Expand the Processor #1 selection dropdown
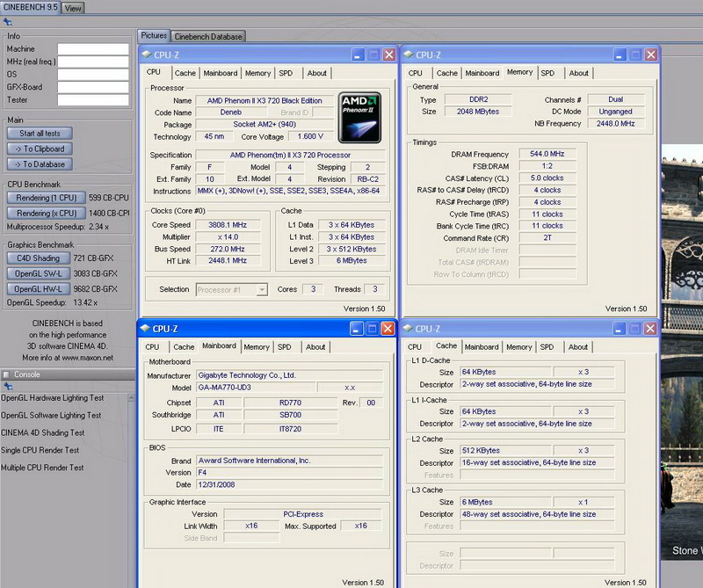 (261, 289)
